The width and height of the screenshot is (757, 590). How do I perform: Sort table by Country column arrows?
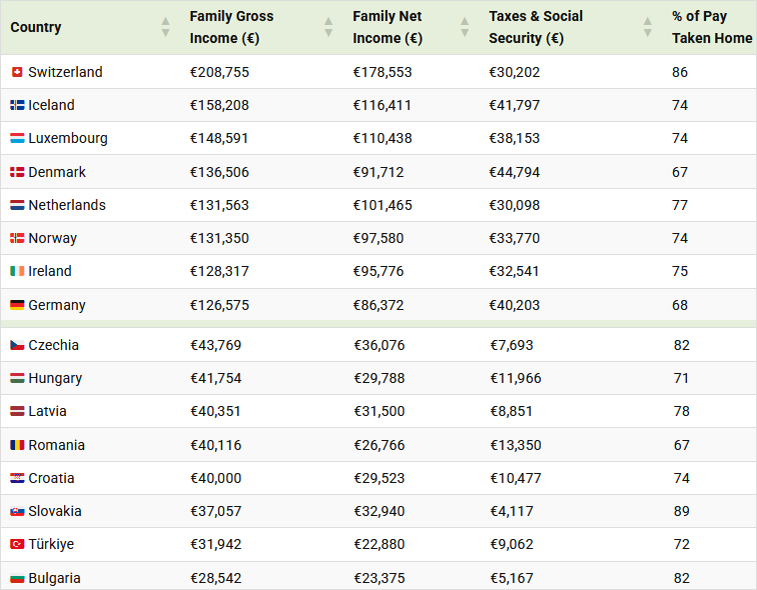tap(165, 27)
